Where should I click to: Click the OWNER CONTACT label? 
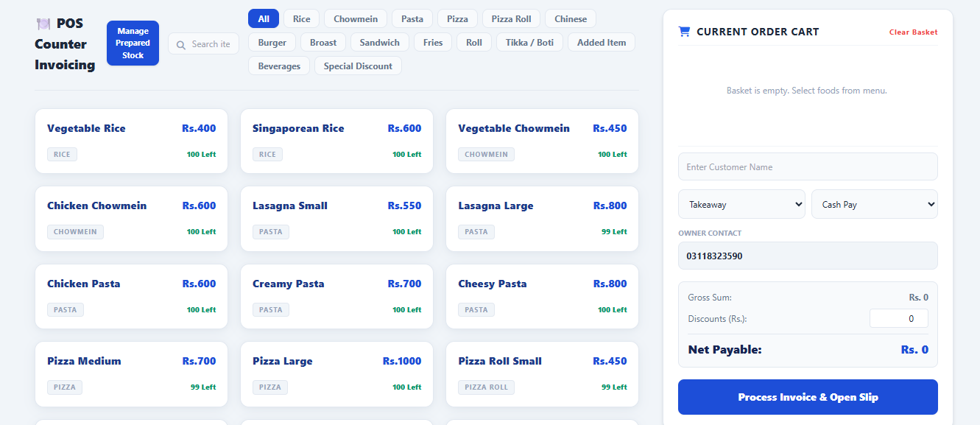(710, 233)
